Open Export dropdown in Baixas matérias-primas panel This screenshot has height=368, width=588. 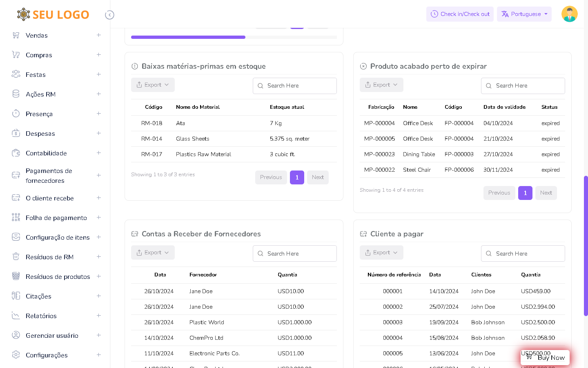[153, 85]
